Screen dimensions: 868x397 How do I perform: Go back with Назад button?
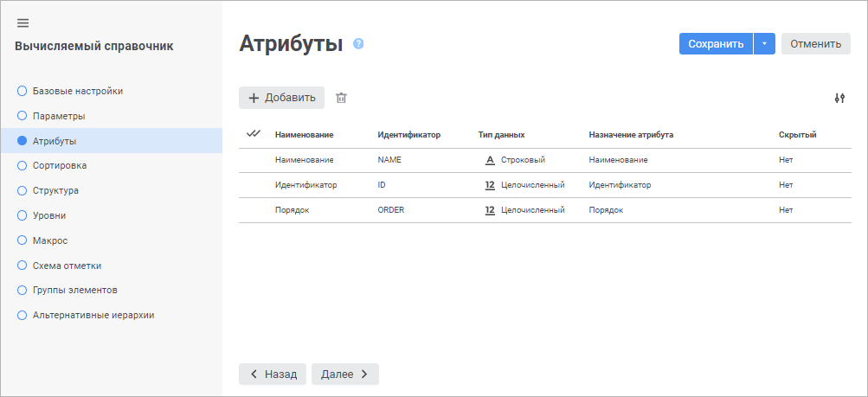273,374
